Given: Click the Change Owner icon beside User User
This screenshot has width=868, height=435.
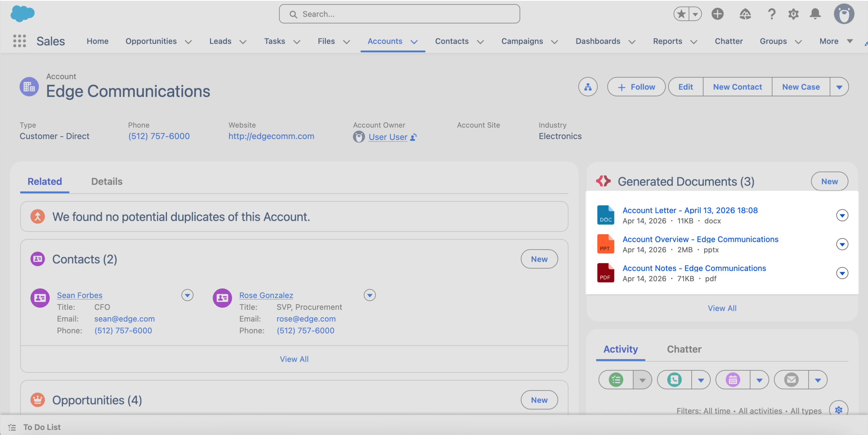Looking at the screenshot, I should tap(413, 137).
